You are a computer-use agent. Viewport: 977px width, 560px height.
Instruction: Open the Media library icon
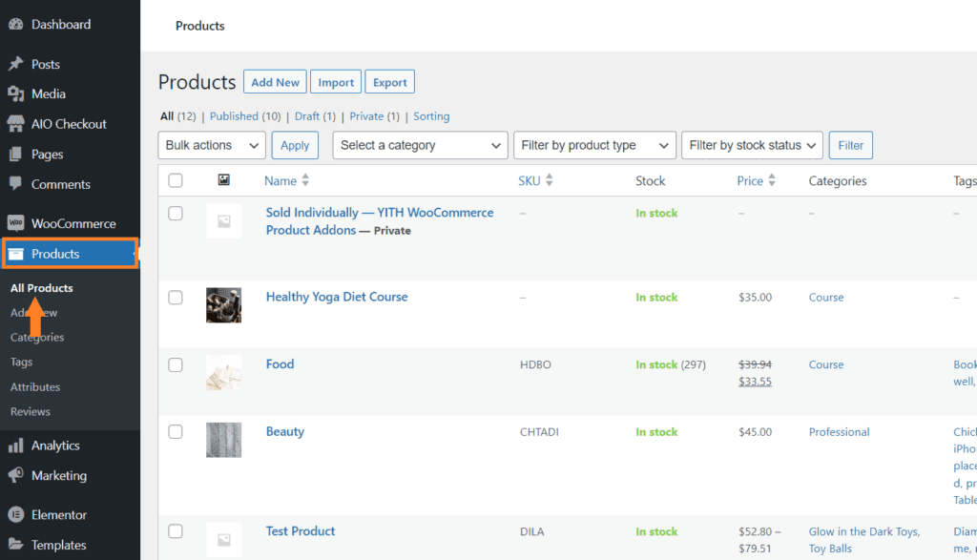click(x=17, y=93)
